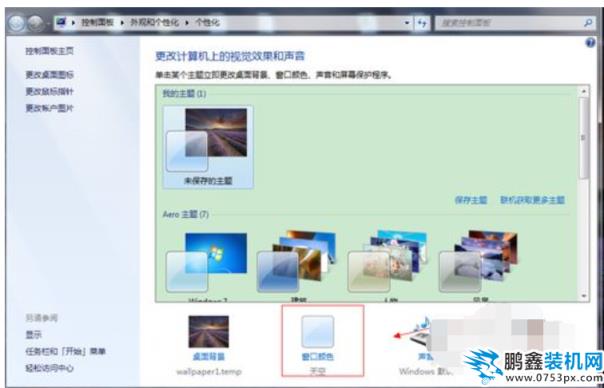Click the 联机获取更多主题 link
Viewport: 604px width, 388px height.
532,200
